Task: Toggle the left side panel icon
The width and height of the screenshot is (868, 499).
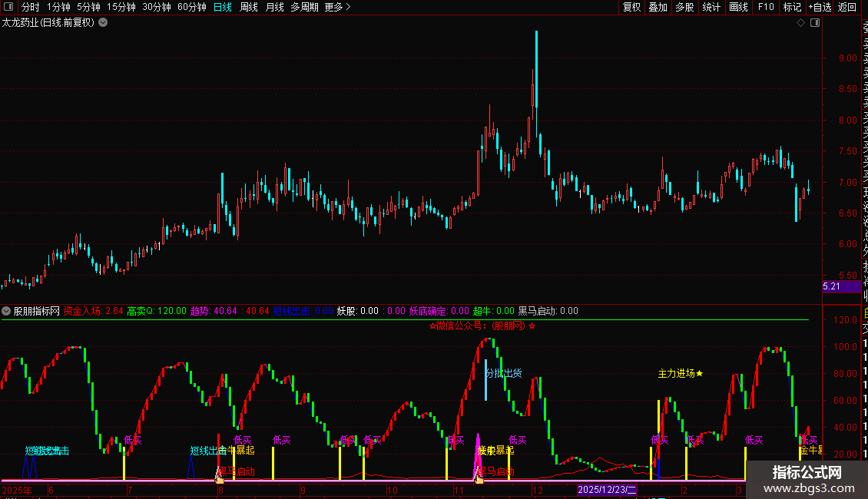Action: pyautogui.click(x=8, y=7)
